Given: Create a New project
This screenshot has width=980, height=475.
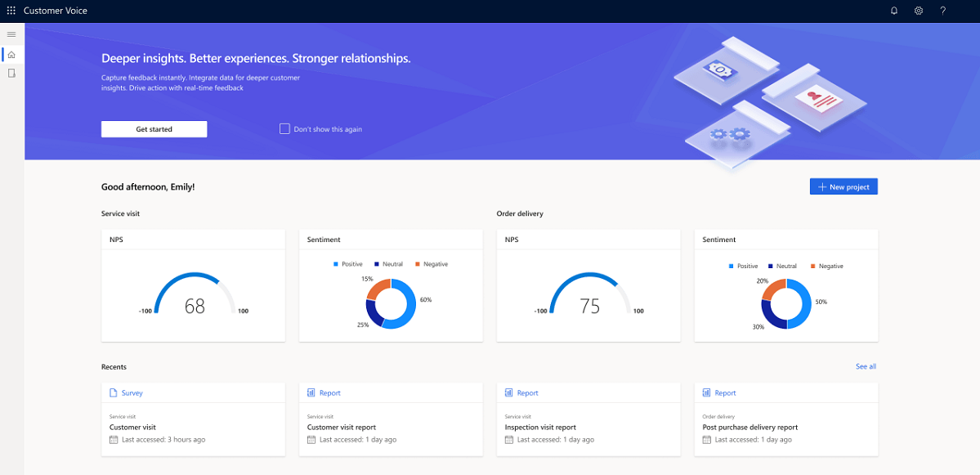Looking at the screenshot, I should point(844,187).
